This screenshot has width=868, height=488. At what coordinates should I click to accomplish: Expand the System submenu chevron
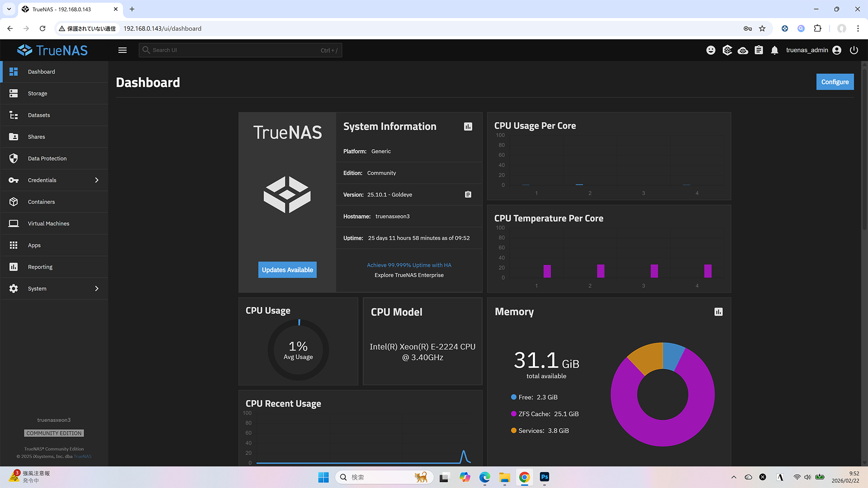pyautogui.click(x=96, y=289)
